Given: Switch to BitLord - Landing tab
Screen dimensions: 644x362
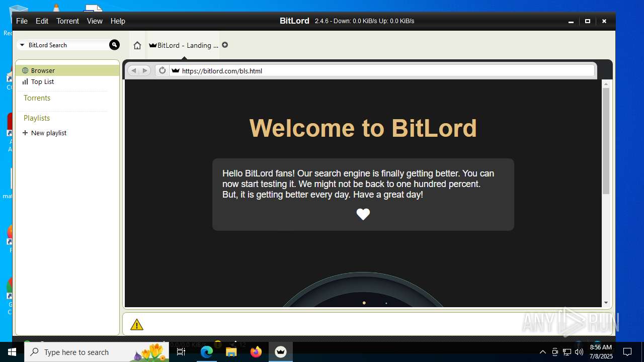Looking at the screenshot, I should (184, 45).
